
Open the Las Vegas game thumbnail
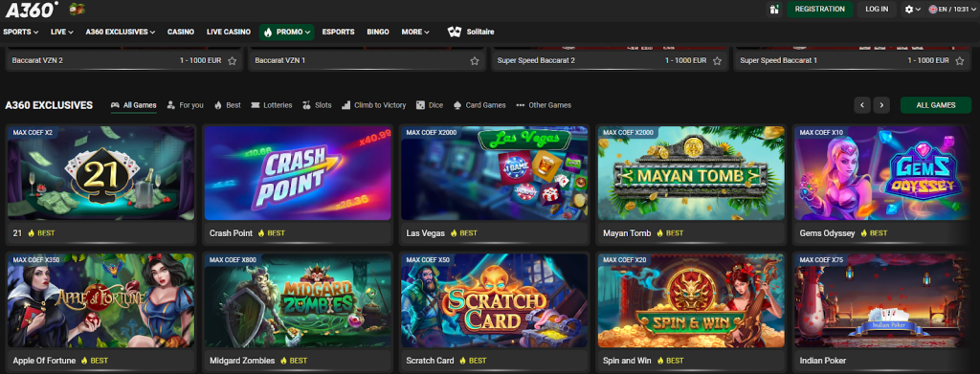pyautogui.click(x=495, y=173)
